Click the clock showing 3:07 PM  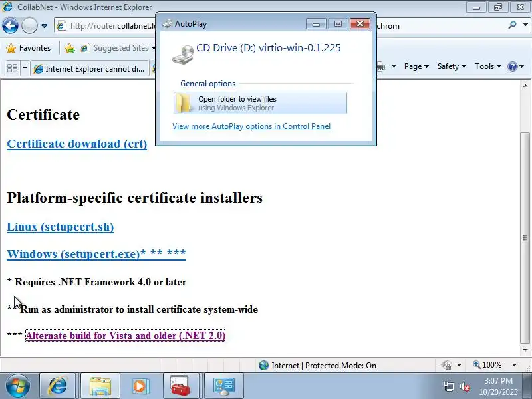[498, 386]
